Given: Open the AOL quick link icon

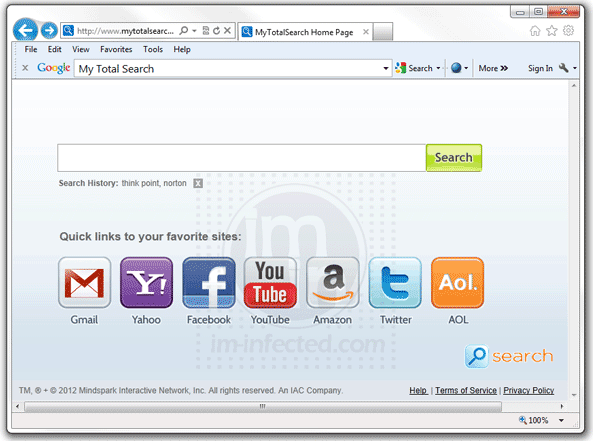Looking at the screenshot, I should [457, 282].
